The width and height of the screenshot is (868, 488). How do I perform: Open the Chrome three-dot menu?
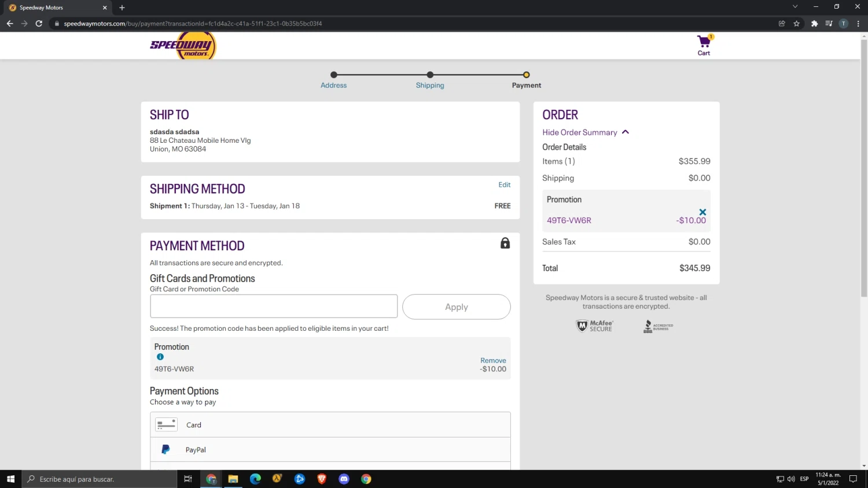click(858, 24)
